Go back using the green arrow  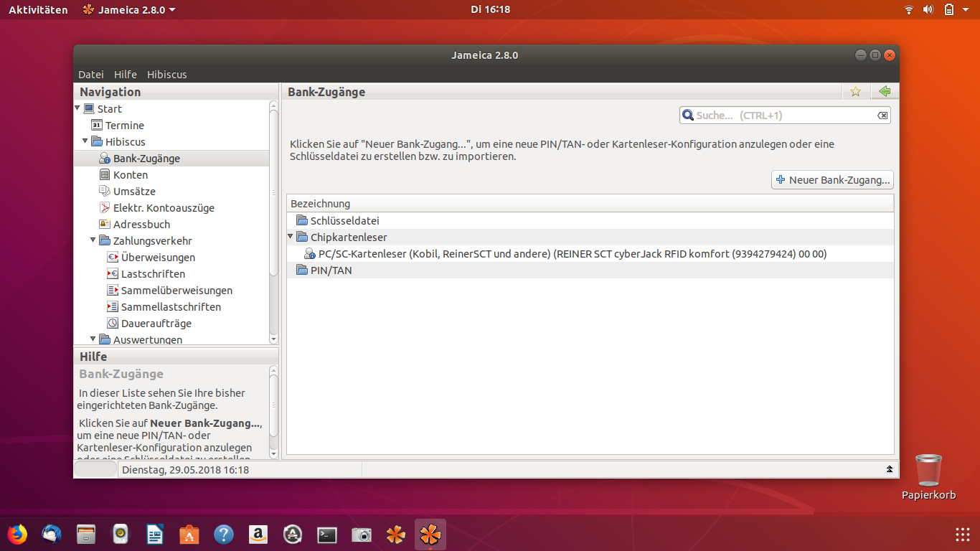885,92
